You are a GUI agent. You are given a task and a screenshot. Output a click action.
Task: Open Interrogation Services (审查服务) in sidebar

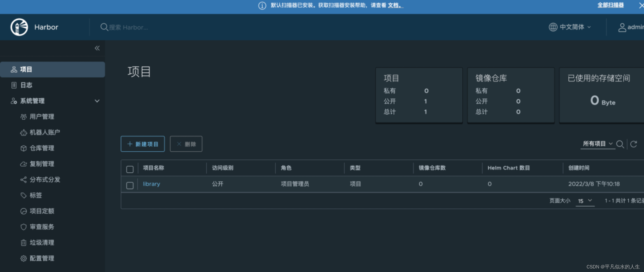coord(42,227)
